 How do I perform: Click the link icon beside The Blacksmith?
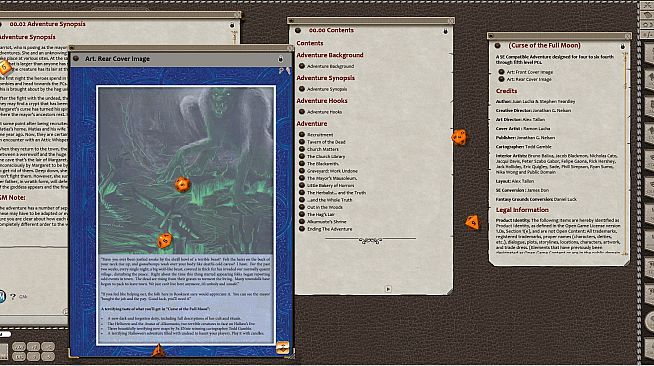coord(302,163)
